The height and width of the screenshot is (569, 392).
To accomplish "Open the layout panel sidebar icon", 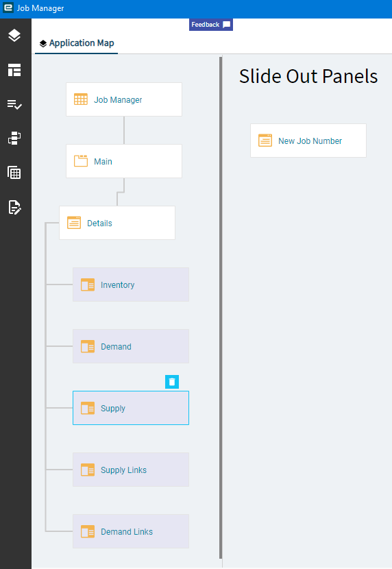I will coord(14,70).
